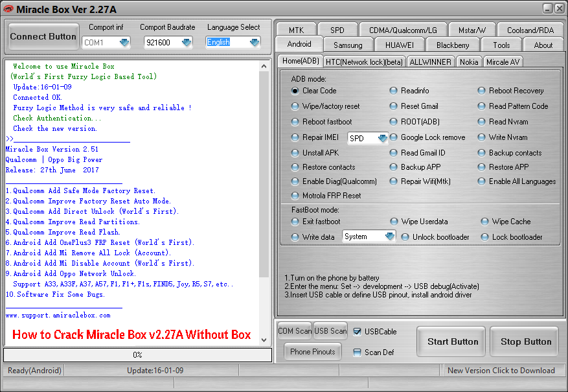Select Exit fastboot option

295,222
